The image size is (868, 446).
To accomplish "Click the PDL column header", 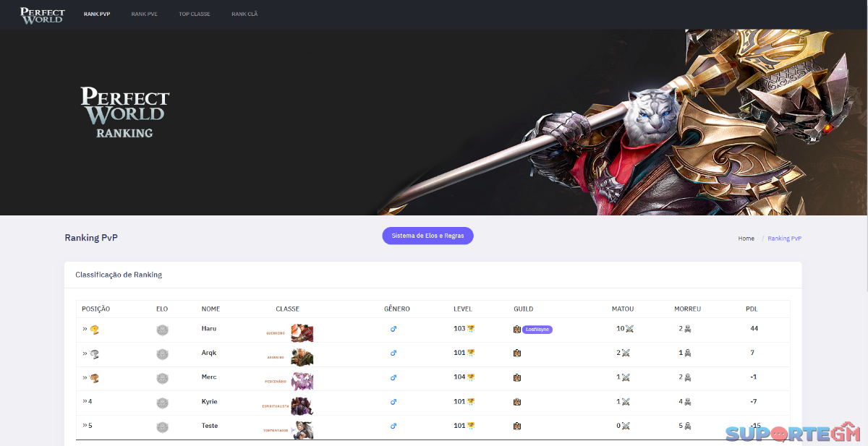I will point(752,309).
